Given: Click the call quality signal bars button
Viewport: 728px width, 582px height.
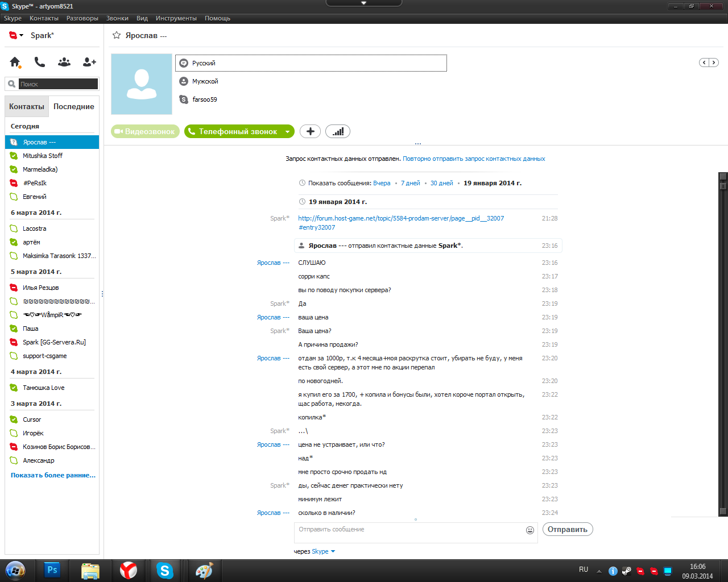Looking at the screenshot, I should (338, 131).
